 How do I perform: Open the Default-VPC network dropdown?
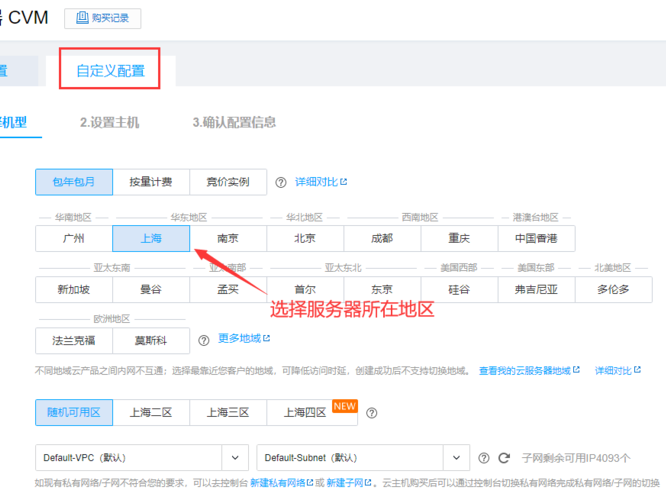(x=142, y=458)
